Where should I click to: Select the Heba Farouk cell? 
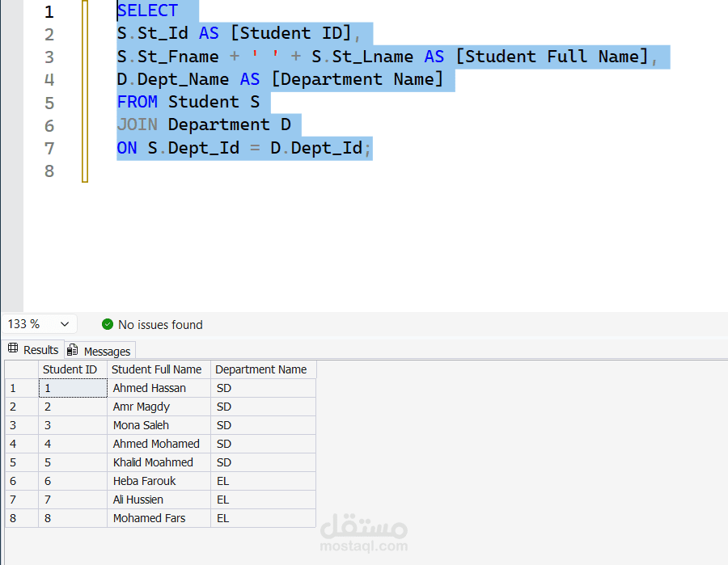[x=159, y=481]
